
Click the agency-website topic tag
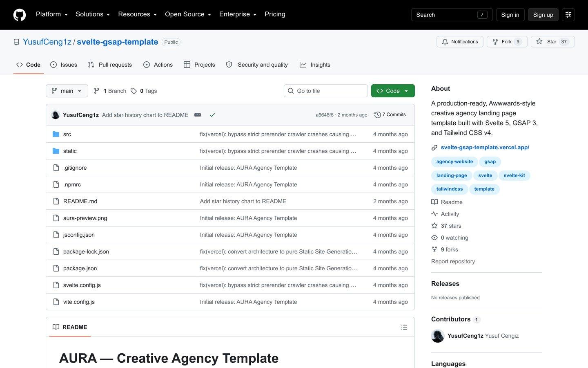tap(454, 162)
